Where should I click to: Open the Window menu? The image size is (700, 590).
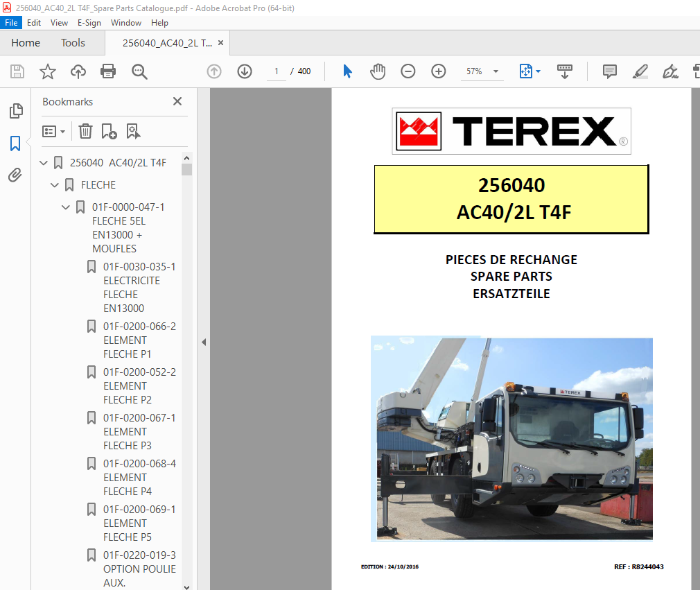pyautogui.click(x=126, y=23)
